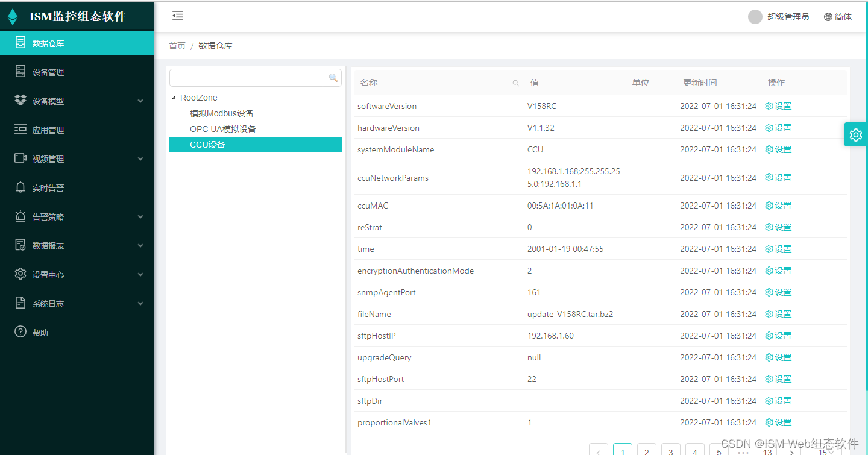868x455 pixels.
Task: Click 设置 for systemModuleName row
Action: (778, 149)
